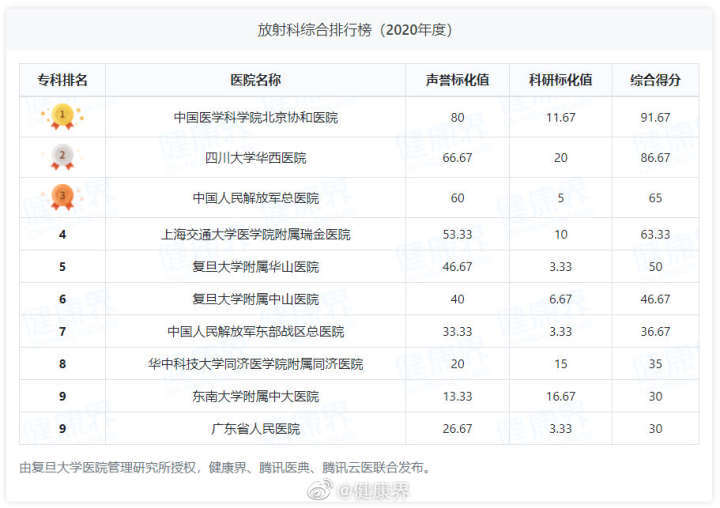Click the bronze medal rank 3 icon
The height and width of the screenshot is (508, 720).
(x=62, y=198)
